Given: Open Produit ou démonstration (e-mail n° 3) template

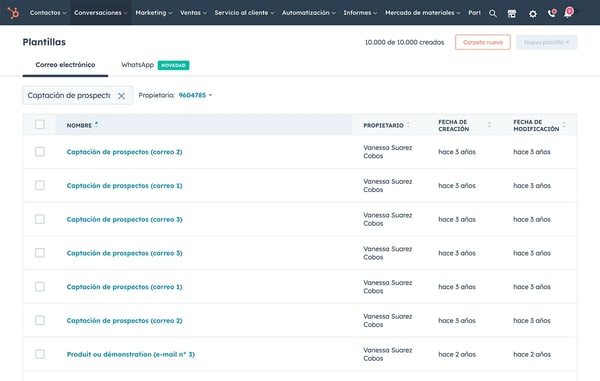Looking at the screenshot, I should tap(130, 354).
